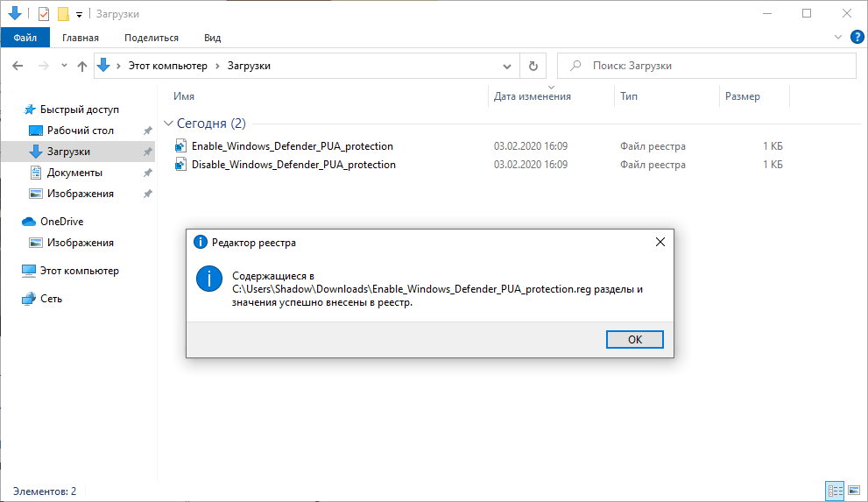Expand the ribbon with the chevron
Viewport: 868px width, 502px height.
pos(838,38)
